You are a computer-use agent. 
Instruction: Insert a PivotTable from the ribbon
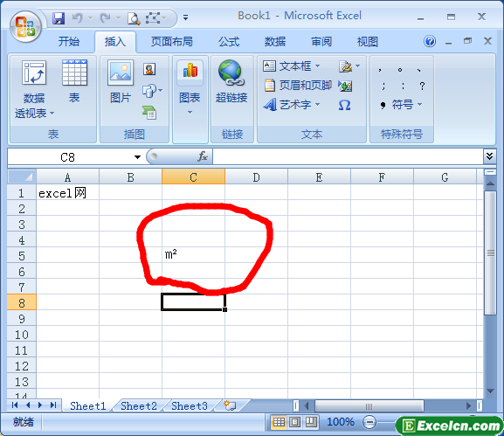(x=34, y=89)
